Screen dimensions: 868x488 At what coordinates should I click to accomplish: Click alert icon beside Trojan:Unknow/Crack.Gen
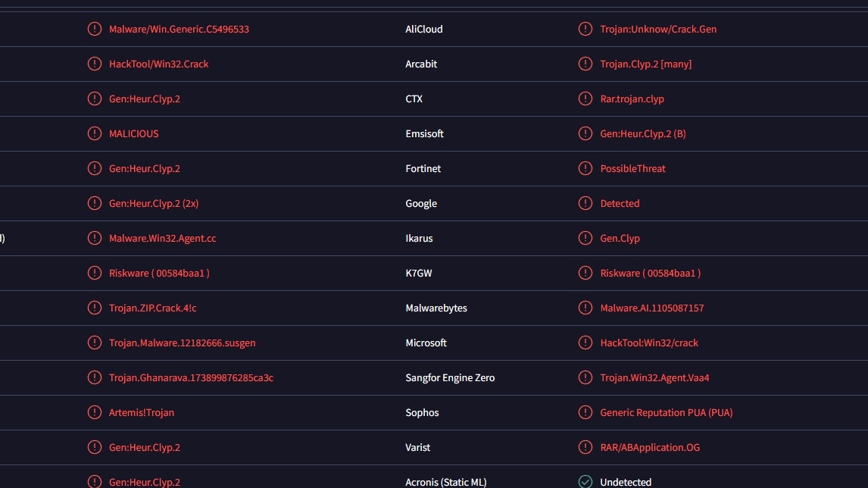tap(585, 29)
